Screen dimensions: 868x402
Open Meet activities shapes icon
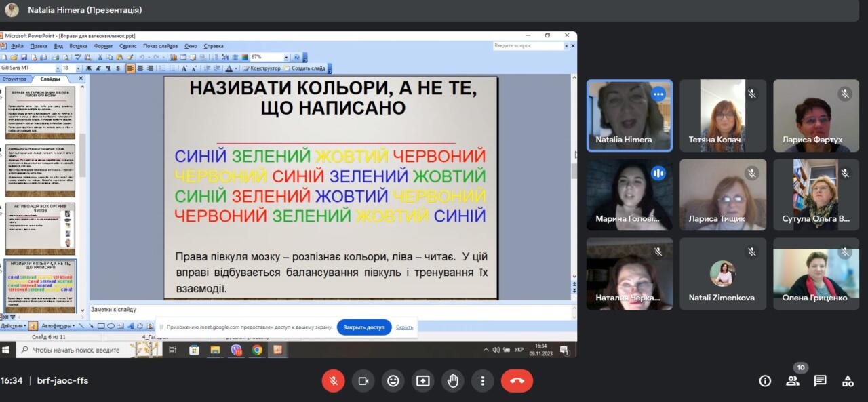click(x=848, y=381)
